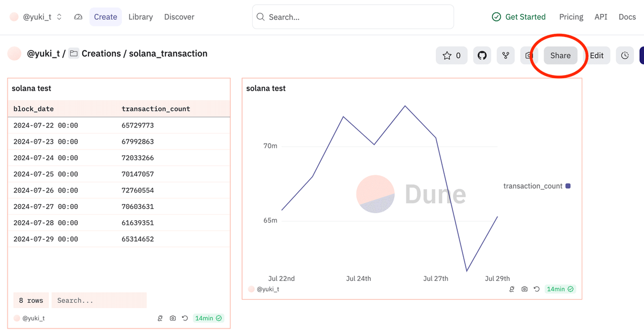Click the Share button
644x336 pixels.
coord(560,55)
